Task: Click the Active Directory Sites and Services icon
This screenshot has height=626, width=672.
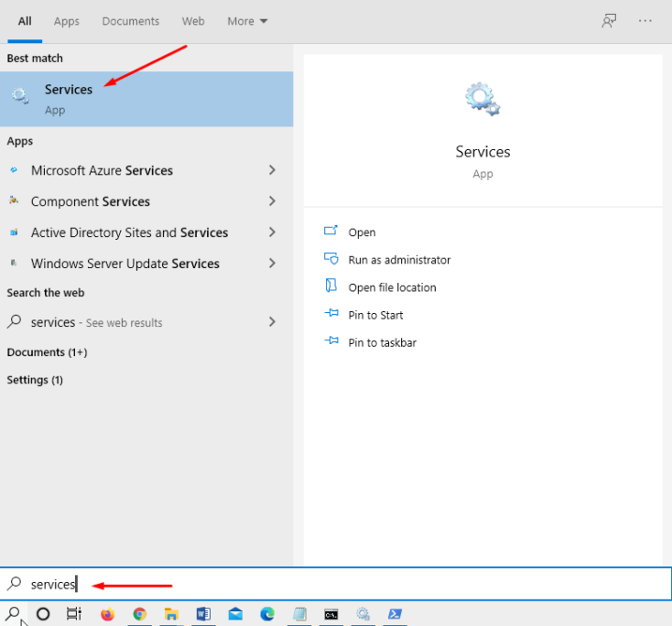Action: click(x=14, y=232)
